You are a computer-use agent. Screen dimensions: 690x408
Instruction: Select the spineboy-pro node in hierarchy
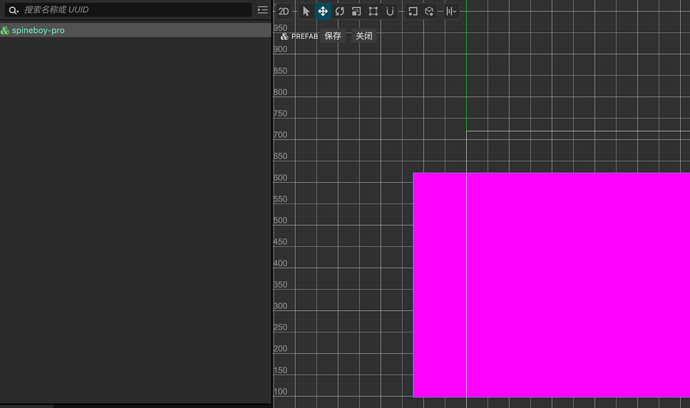click(136, 30)
